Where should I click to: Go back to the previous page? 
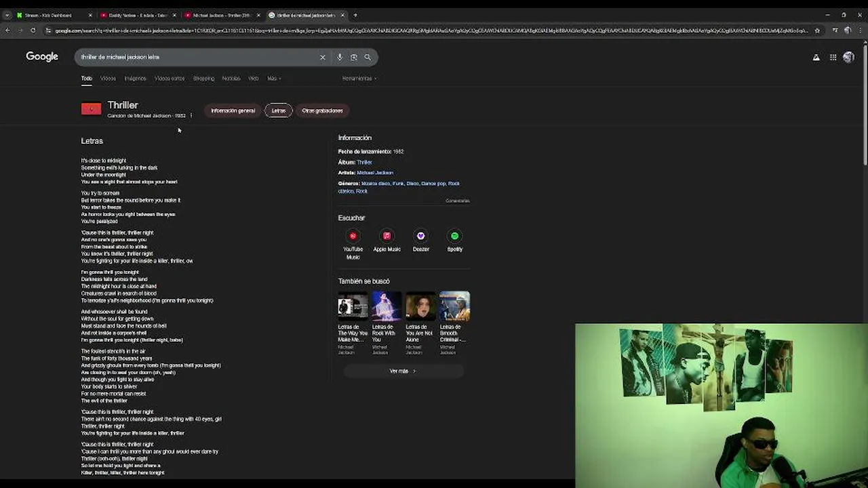coord(7,30)
